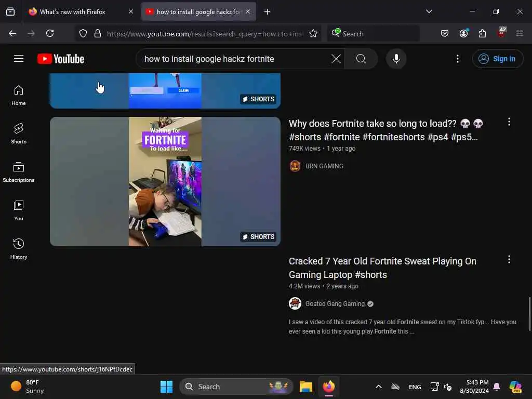Viewport: 532px width, 399px height.
Task: Open the Windows Start menu
Action: (166, 387)
